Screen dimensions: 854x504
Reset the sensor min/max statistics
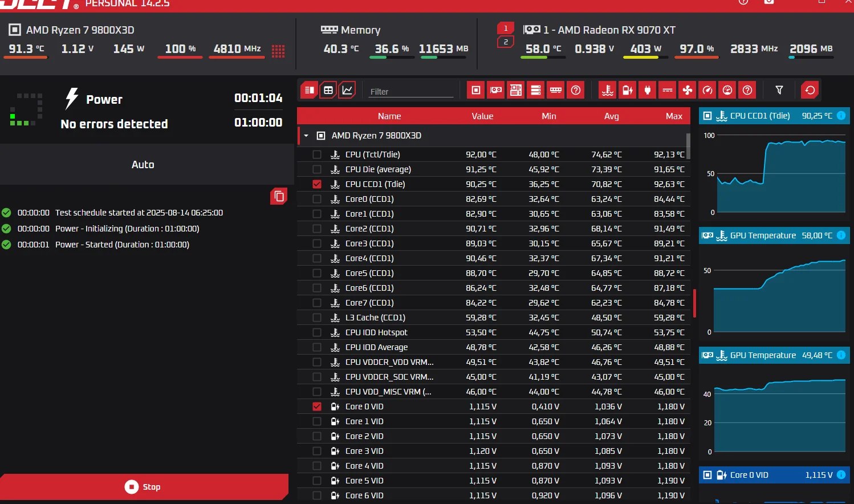click(x=810, y=90)
